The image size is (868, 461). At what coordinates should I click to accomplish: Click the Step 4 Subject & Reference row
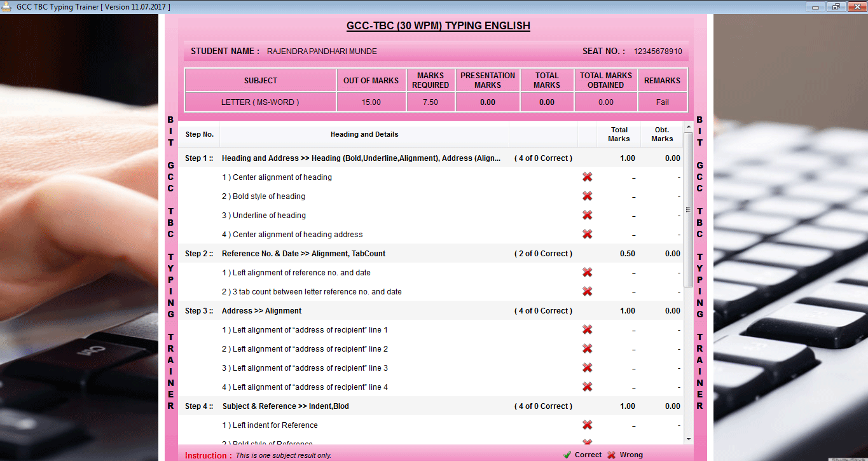coord(431,406)
